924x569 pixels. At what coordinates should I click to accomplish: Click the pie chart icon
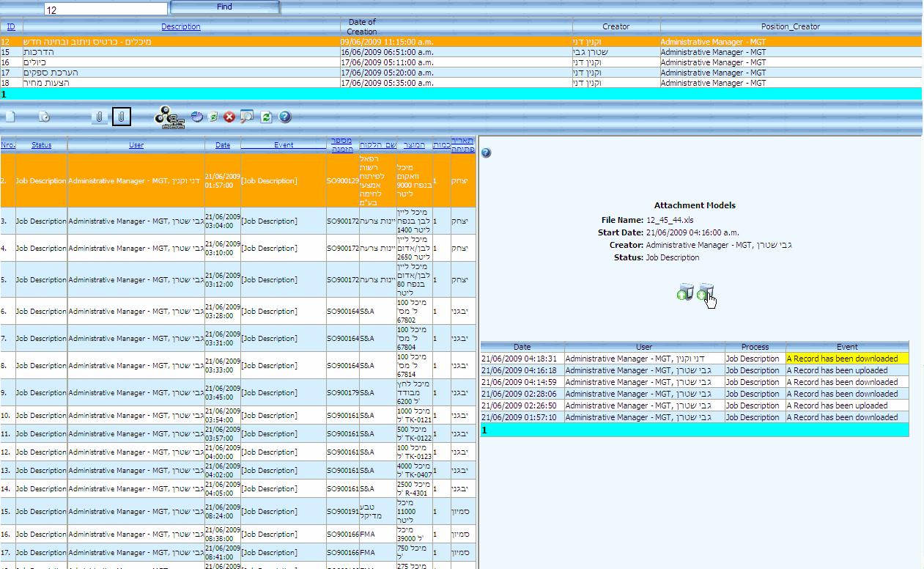[196, 117]
